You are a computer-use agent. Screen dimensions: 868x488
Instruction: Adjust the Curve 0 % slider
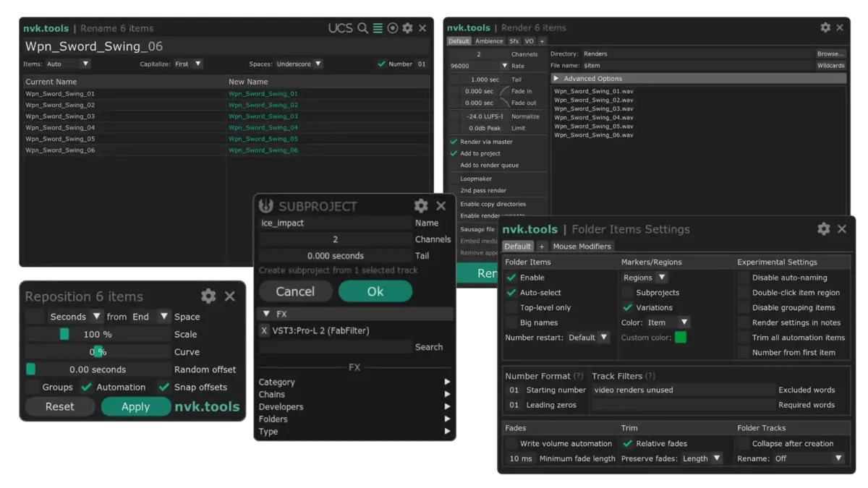98,352
